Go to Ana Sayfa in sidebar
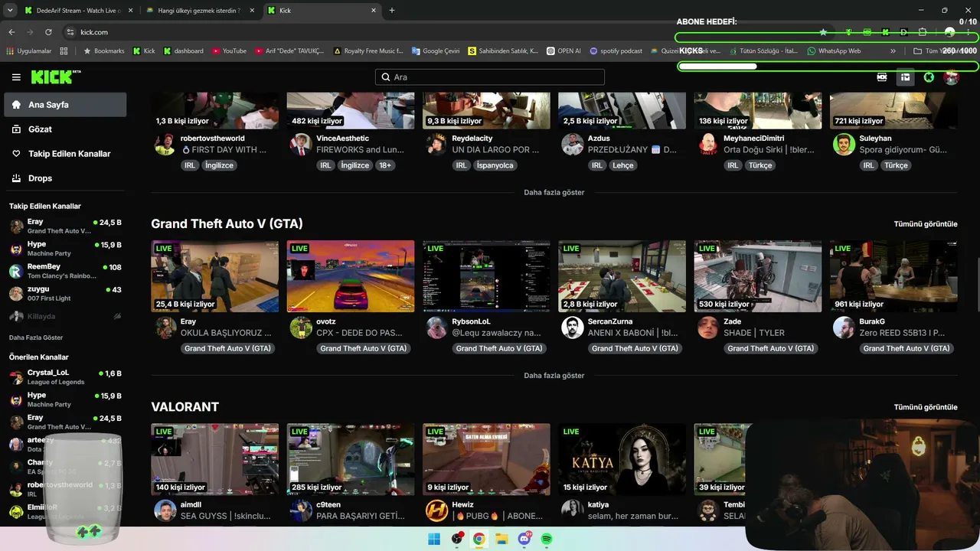The width and height of the screenshot is (980, 551). (65, 105)
